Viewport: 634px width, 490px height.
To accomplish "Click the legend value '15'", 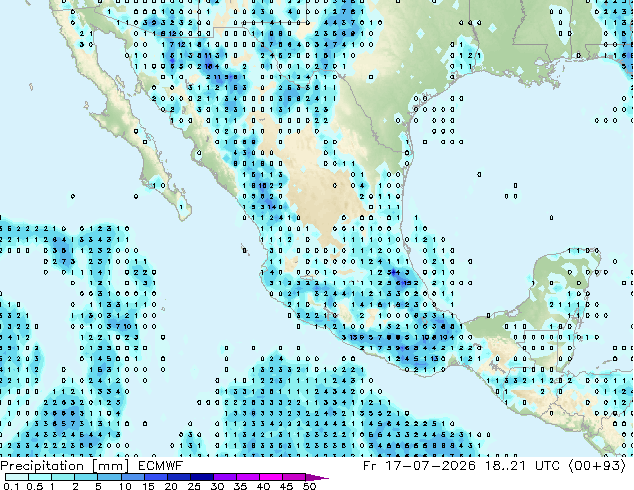I will click(148, 486).
